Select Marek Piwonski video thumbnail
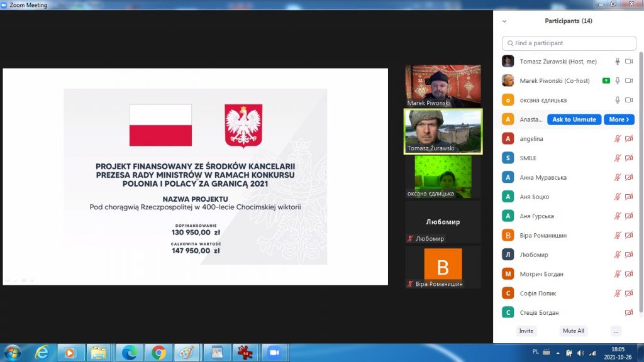The width and height of the screenshot is (644, 362). pyautogui.click(x=443, y=85)
